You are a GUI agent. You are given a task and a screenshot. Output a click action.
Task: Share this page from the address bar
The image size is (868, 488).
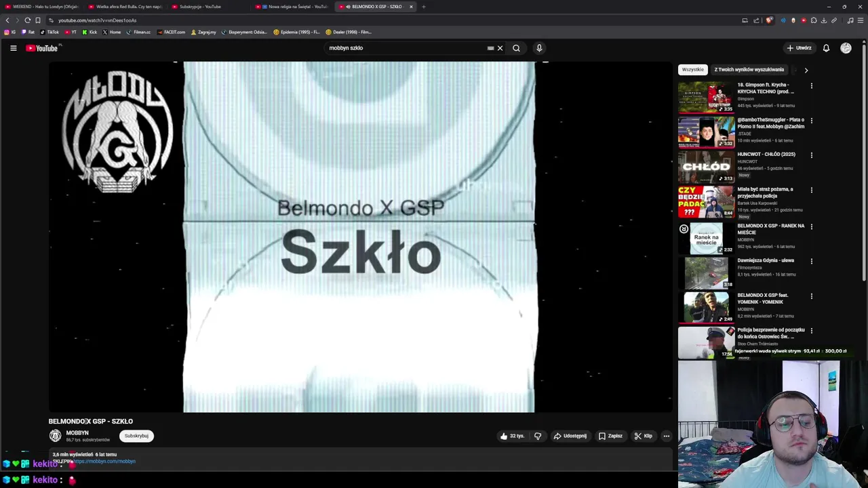click(x=756, y=20)
